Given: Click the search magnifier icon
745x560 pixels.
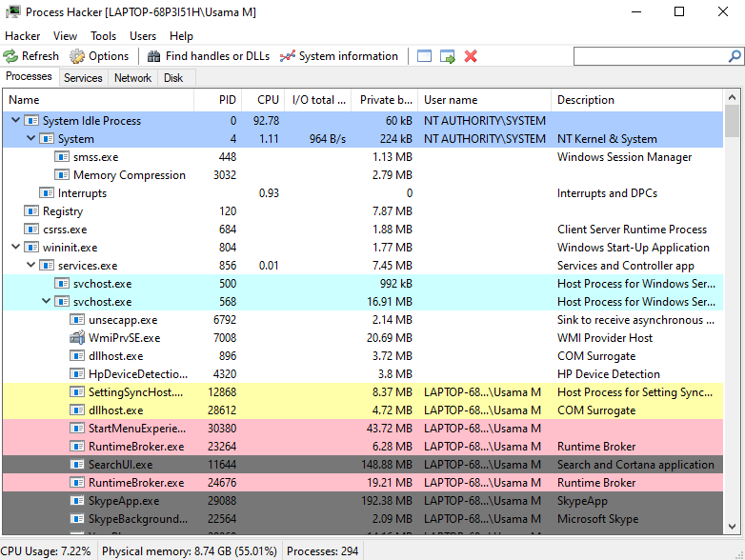Looking at the screenshot, I should click(x=735, y=56).
